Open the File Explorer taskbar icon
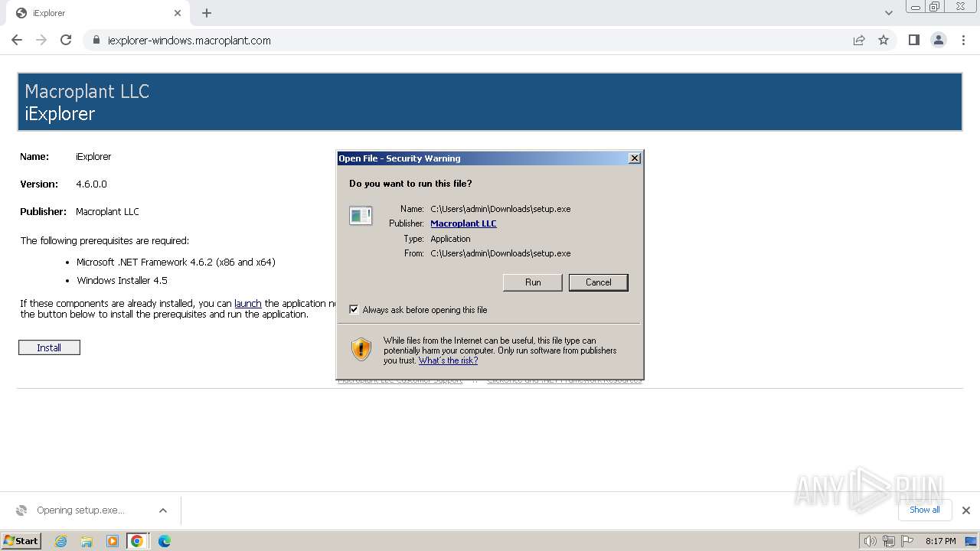Viewport: 980px width, 551px height. click(87, 541)
